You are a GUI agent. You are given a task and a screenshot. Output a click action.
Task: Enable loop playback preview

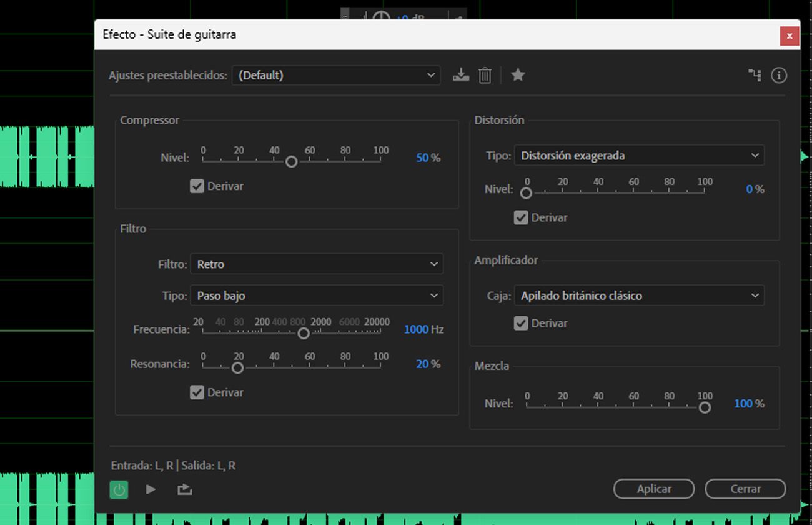tap(184, 489)
